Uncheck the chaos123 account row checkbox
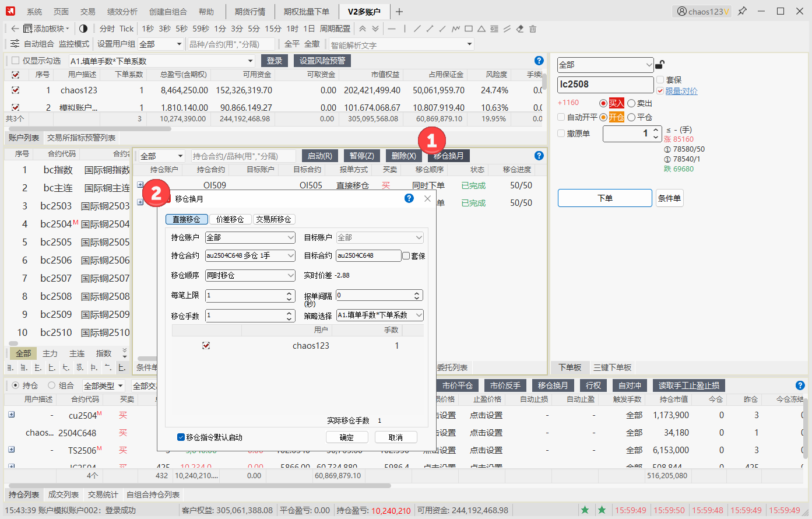 (15, 90)
